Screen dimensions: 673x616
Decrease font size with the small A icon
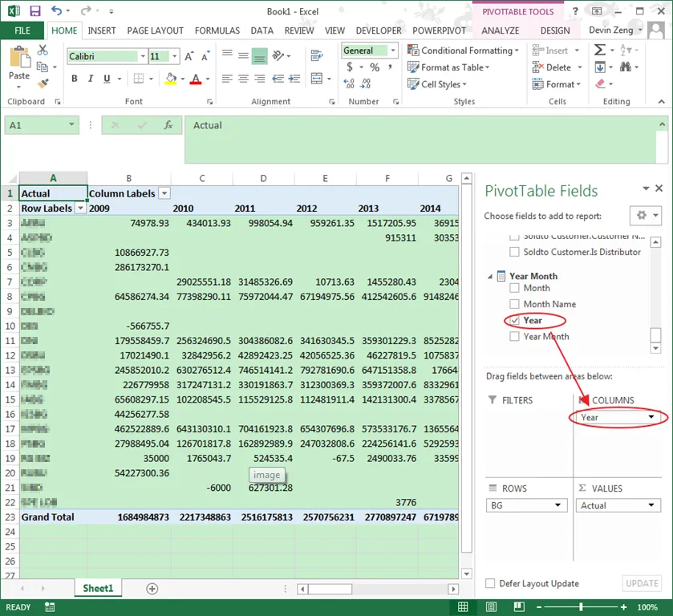point(205,56)
